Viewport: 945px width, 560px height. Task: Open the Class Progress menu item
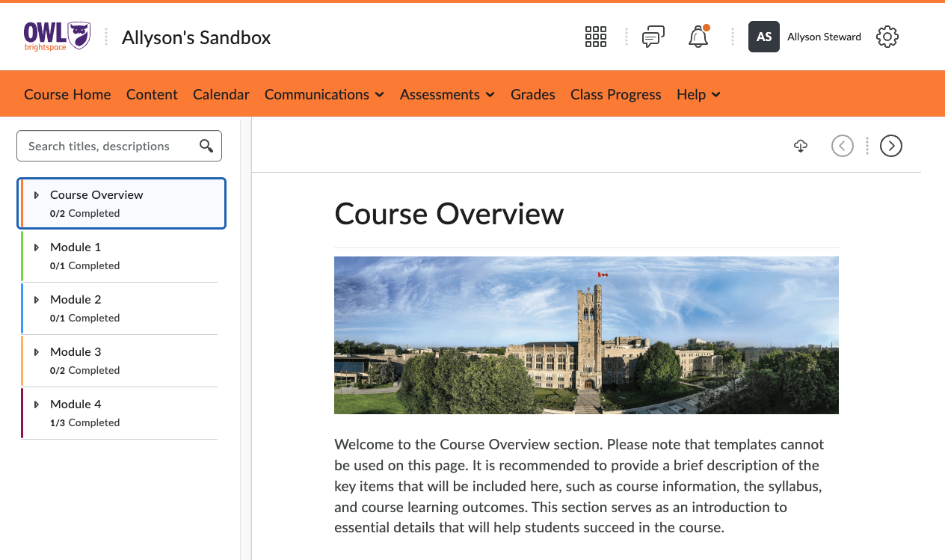point(615,94)
